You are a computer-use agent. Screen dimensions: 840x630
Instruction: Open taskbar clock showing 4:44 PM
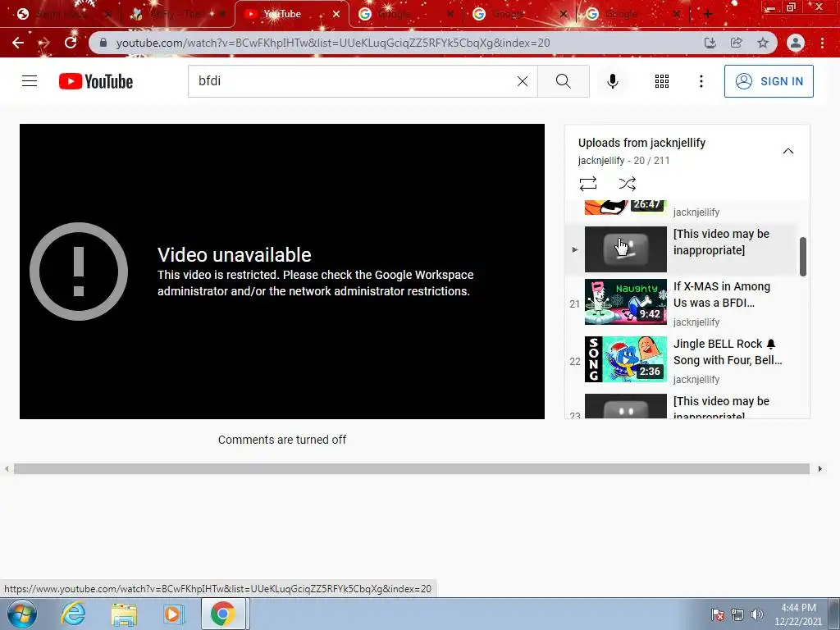(798, 614)
